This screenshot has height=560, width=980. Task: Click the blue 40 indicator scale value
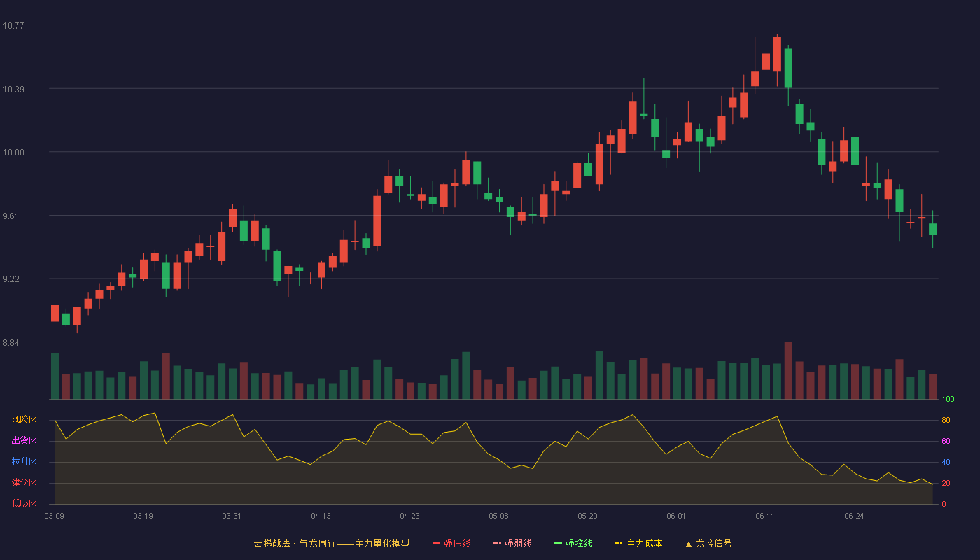point(946,462)
